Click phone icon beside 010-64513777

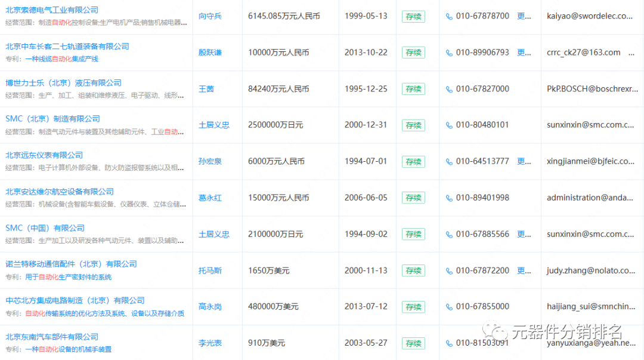[x=450, y=162]
